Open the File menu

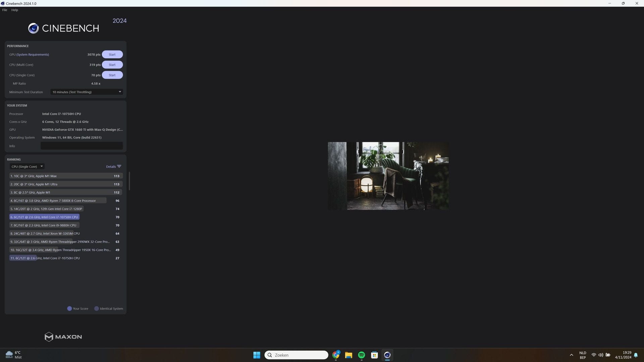pyautogui.click(x=5, y=10)
